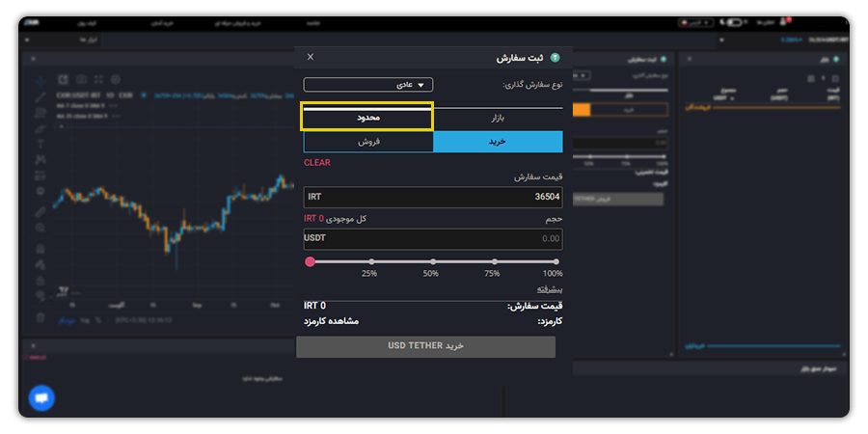Open notifications icon with red badge
This screenshot has width=868, height=434.
[784, 22]
